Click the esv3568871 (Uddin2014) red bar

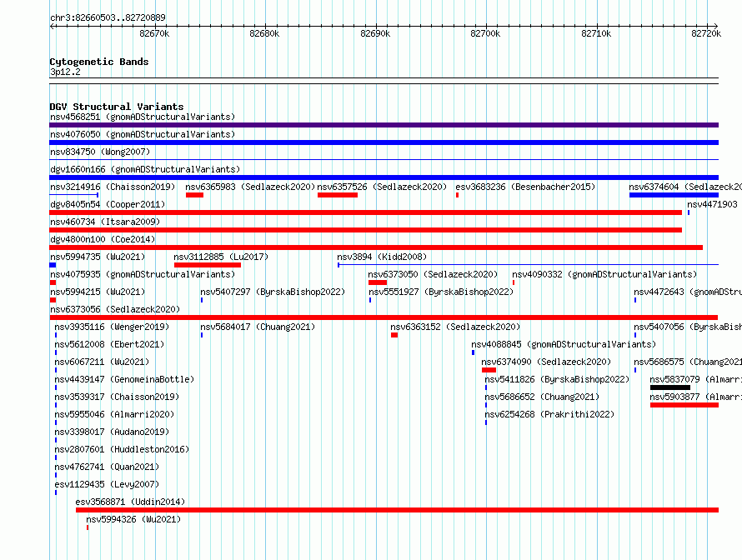(397, 510)
